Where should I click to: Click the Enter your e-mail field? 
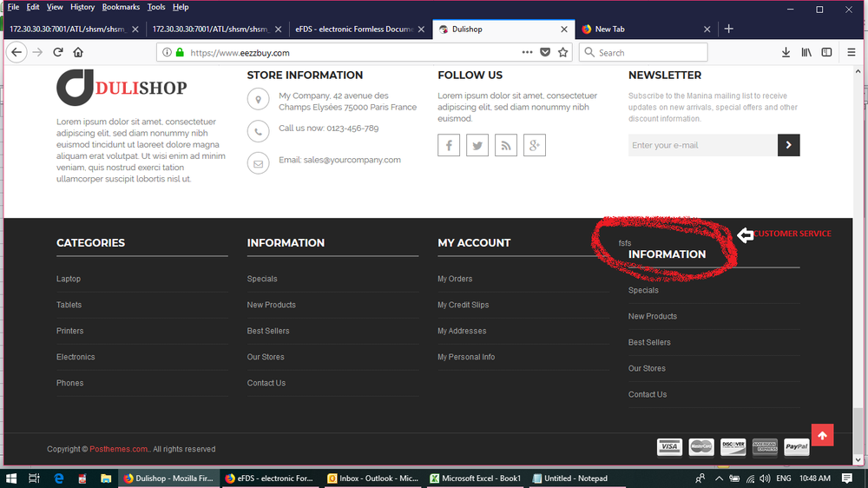tap(703, 145)
